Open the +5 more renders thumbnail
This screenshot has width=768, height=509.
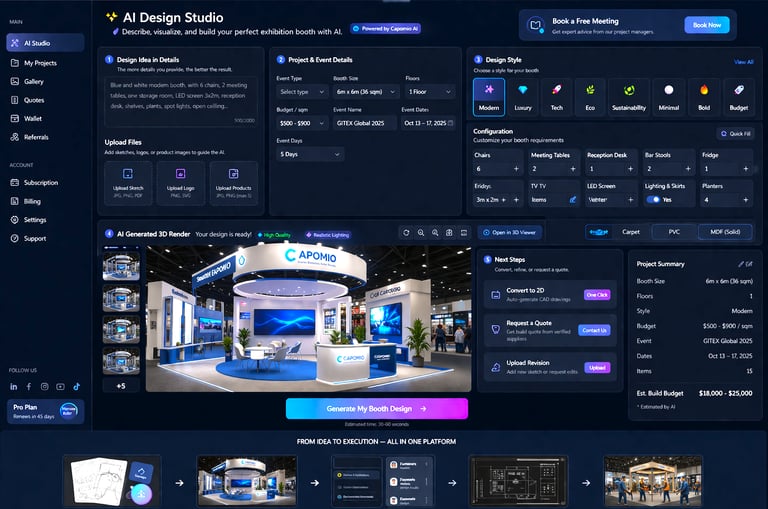pos(121,386)
